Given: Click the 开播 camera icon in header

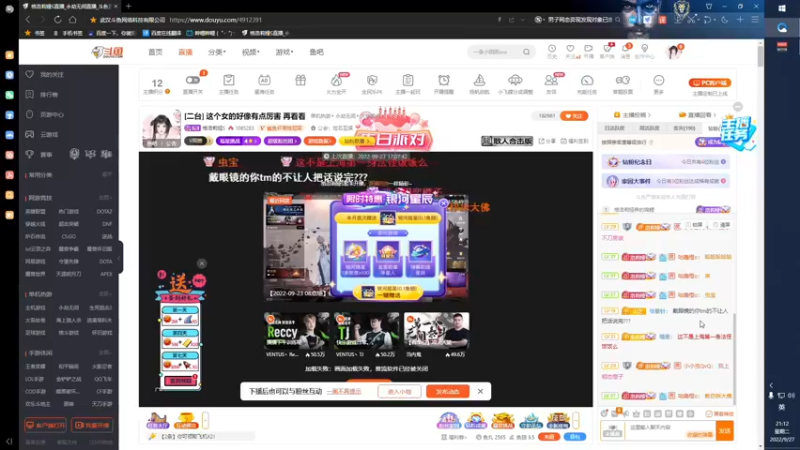Looking at the screenshot, I should pyautogui.click(x=588, y=49).
